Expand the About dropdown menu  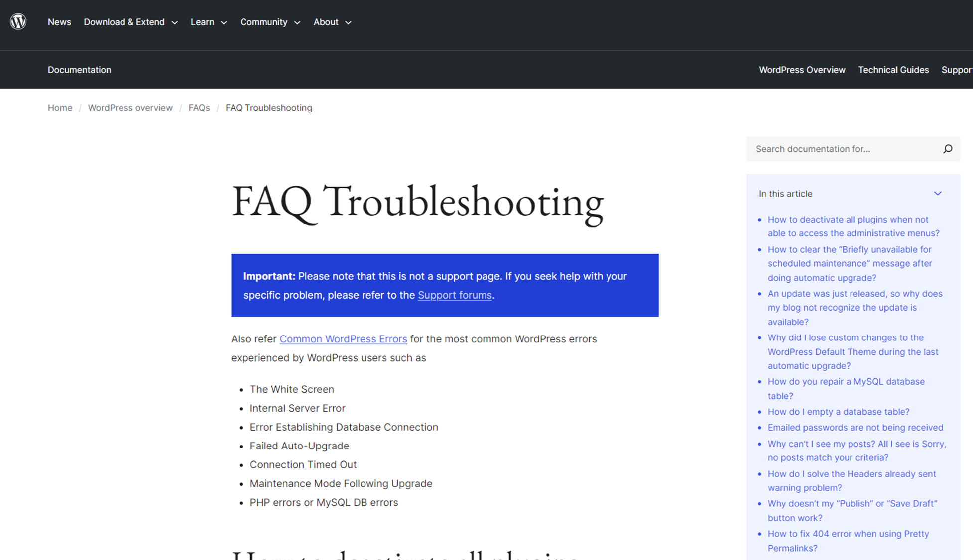tap(333, 22)
